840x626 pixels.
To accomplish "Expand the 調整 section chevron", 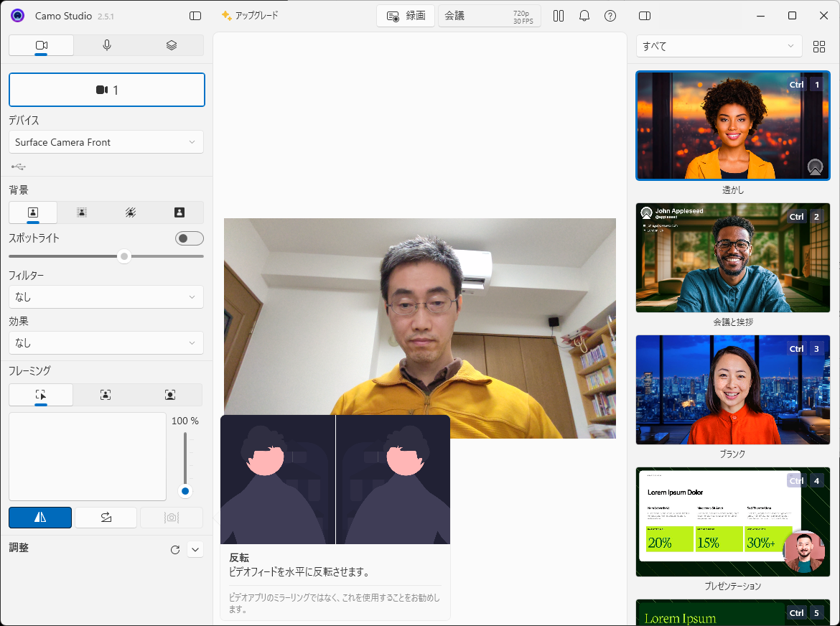I will click(195, 550).
